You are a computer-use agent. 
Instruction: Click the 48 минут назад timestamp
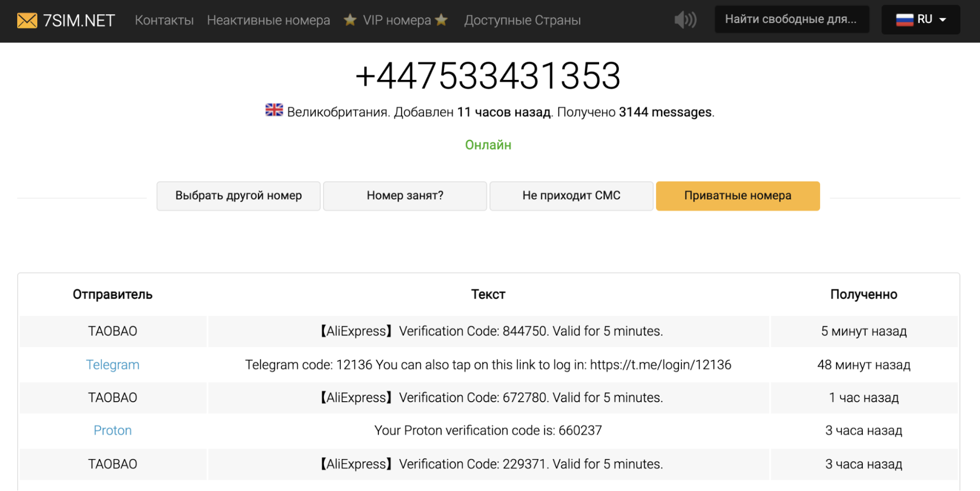(864, 365)
